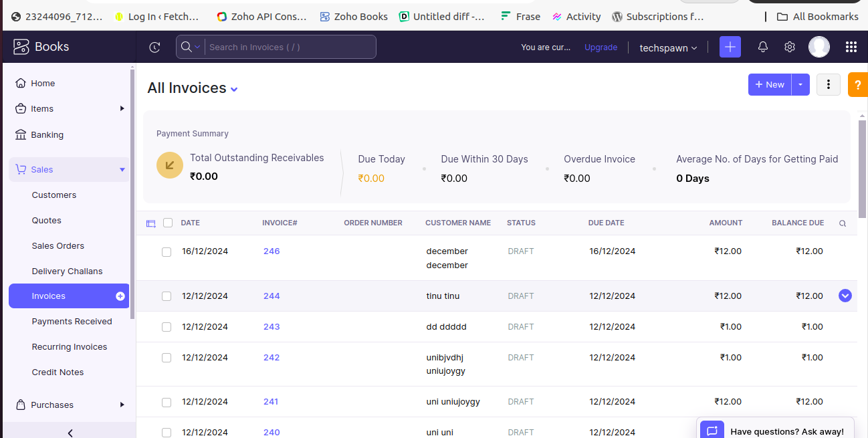Tick the select-all invoices checkbox

pos(168,223)
